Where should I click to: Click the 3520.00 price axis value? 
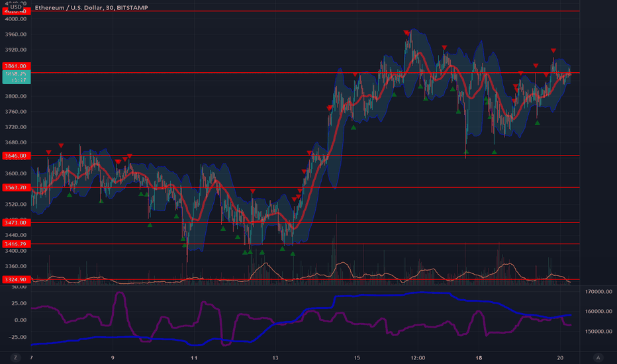[16, 205]
